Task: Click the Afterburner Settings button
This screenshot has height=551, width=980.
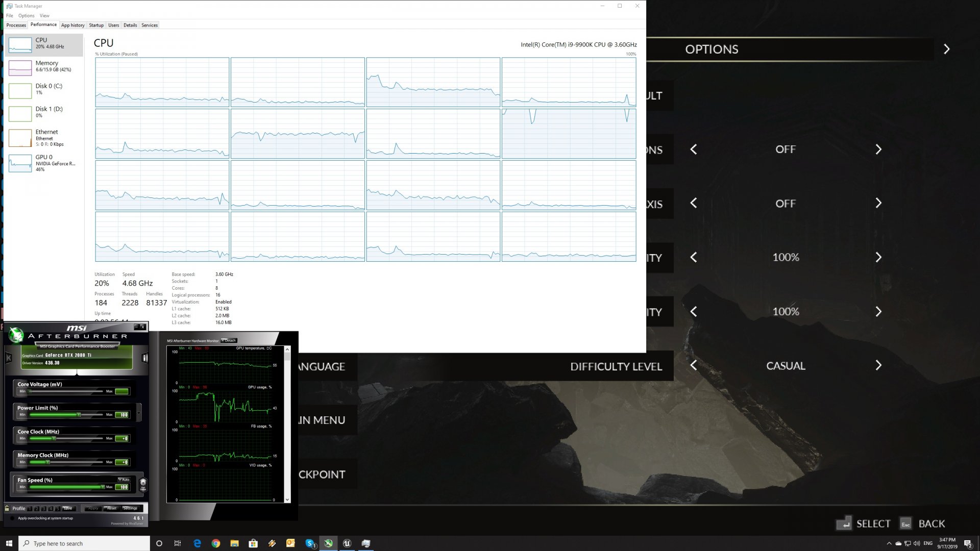Action: pos(130,508)
